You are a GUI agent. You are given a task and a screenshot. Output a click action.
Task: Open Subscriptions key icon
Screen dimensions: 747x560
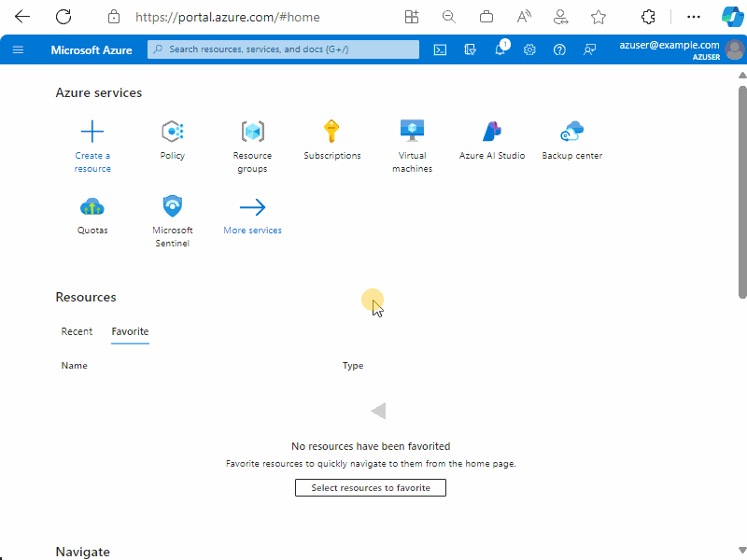331,131
